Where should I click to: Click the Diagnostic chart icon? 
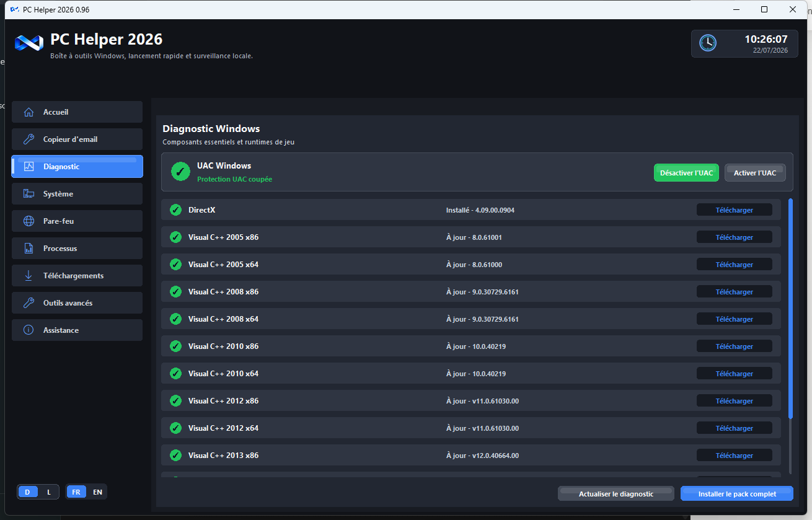tap(29, 167)
